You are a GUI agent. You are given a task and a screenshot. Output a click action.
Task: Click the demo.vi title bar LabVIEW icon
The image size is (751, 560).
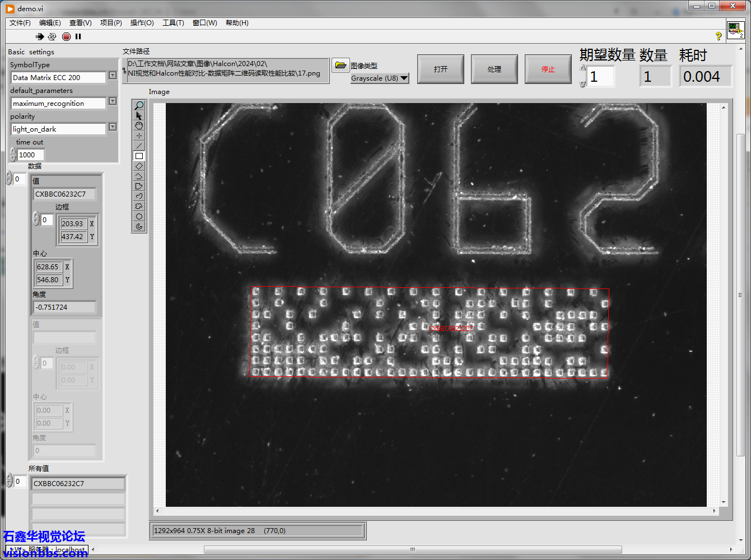click(10, 8)
